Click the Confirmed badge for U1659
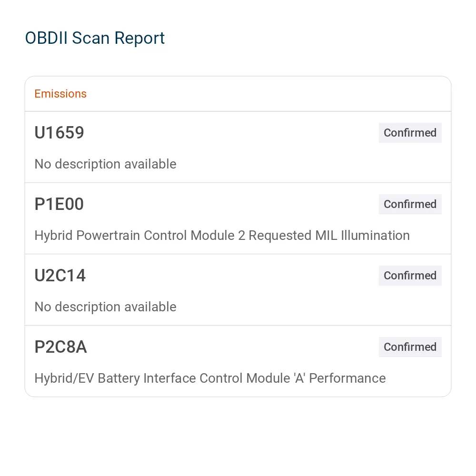This screenshot has height=476, width=476. coord(410,133)
